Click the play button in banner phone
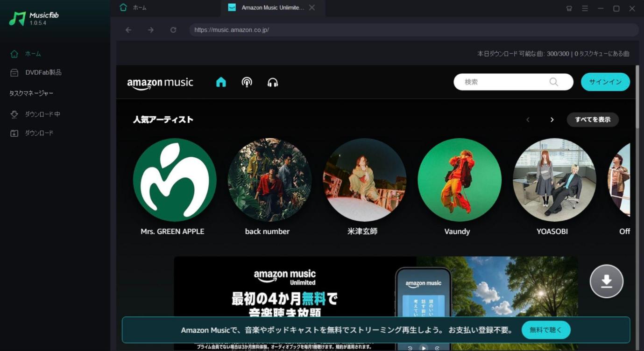 click(x=423, y=348)
